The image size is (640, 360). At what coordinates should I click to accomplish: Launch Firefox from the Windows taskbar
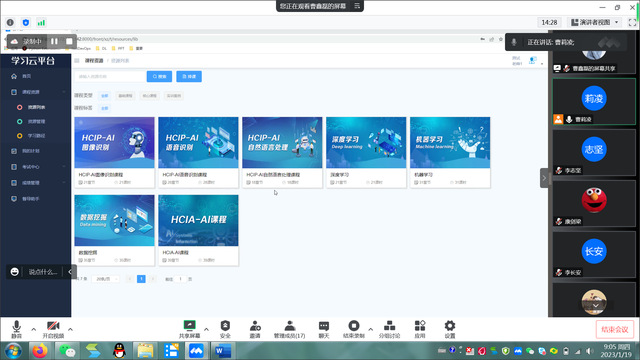coord(40,351)
